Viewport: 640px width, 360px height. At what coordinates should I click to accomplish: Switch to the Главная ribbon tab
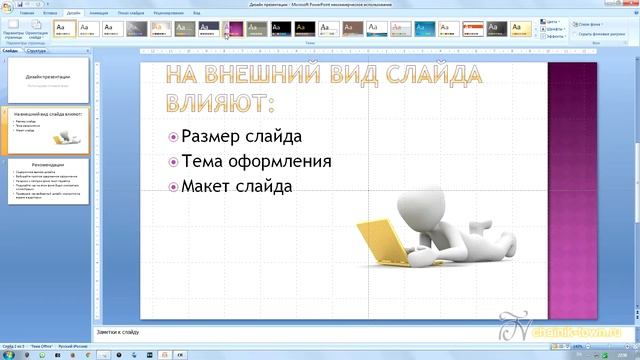coord(27,13)
